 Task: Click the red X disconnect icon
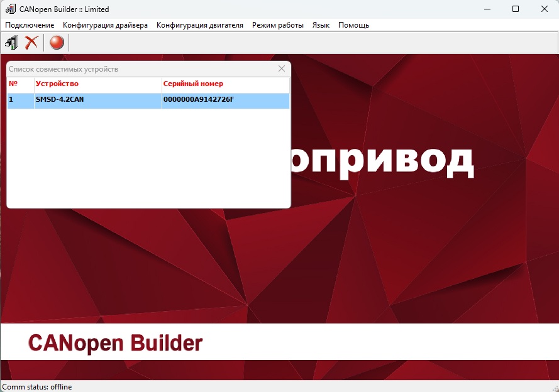31,42
